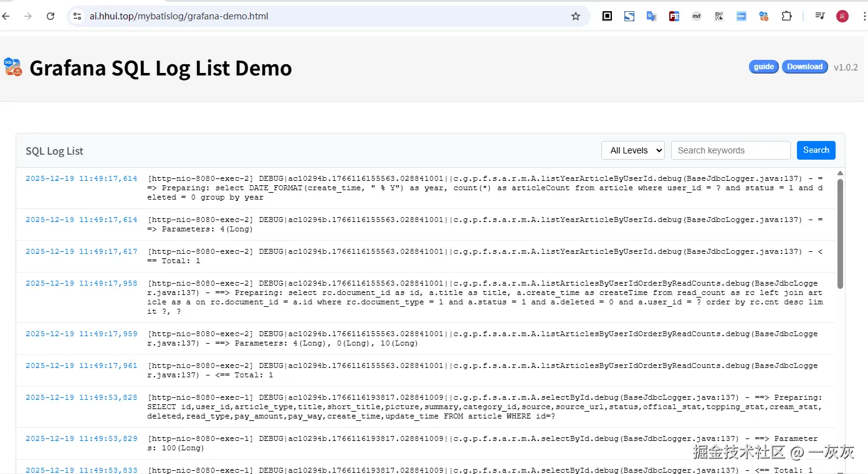The width and height of the screenshot is (868, 474).
Task: Reload the current page
Action: pos(50,16)
